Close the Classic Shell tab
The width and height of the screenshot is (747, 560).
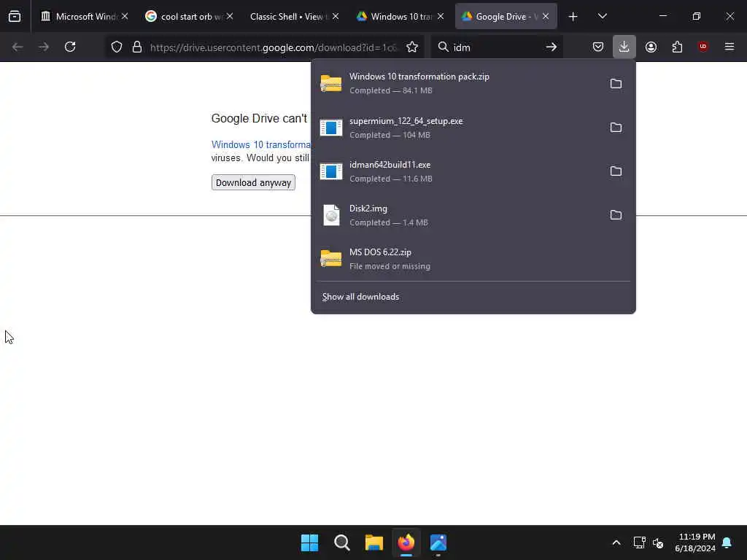click(x=336, y=17)
